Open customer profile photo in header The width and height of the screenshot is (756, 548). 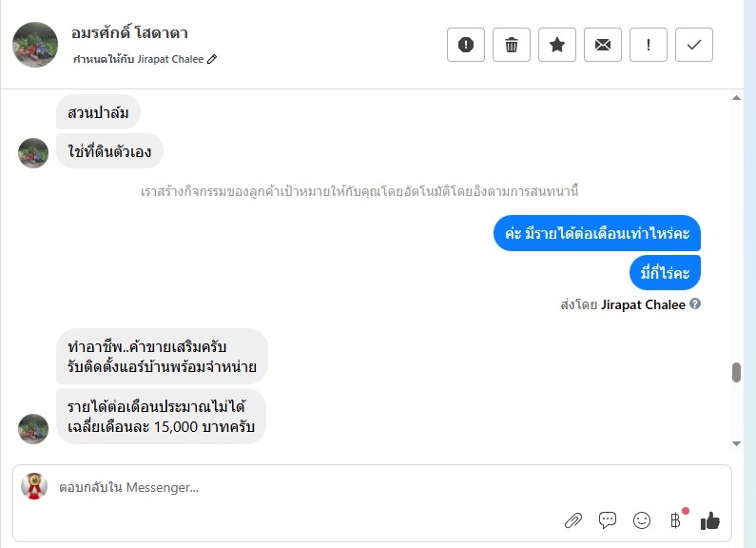[x=35, y=45]
